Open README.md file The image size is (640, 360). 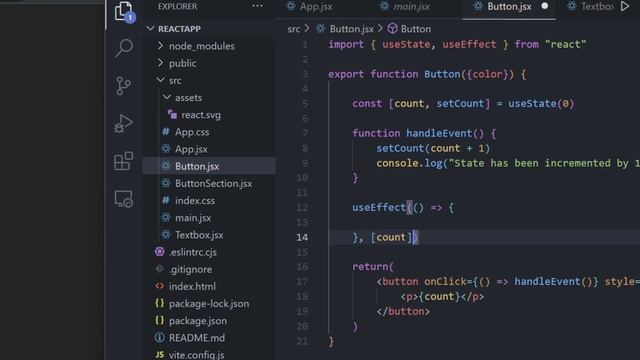click(x=197, y=338)
